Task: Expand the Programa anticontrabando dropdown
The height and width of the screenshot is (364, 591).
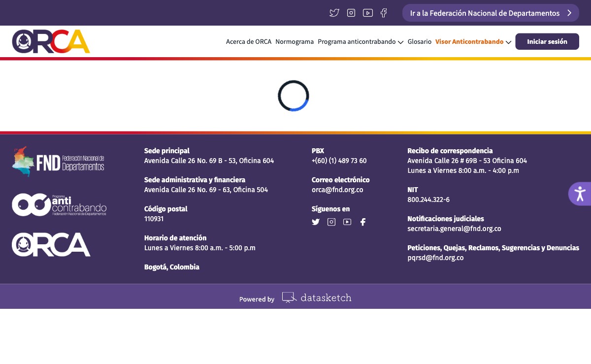Action: coord(361,42)
